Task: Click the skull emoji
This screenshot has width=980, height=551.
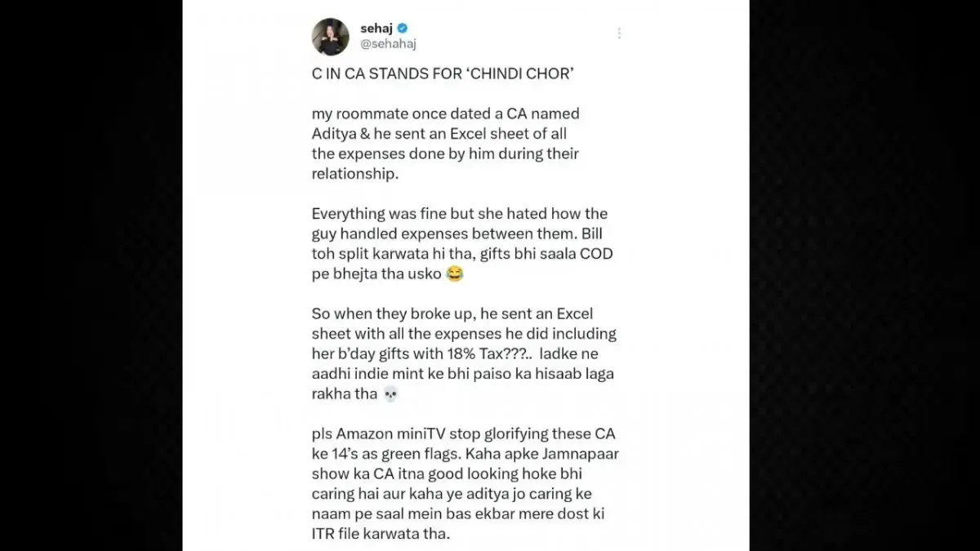Action: pos(390,394)
